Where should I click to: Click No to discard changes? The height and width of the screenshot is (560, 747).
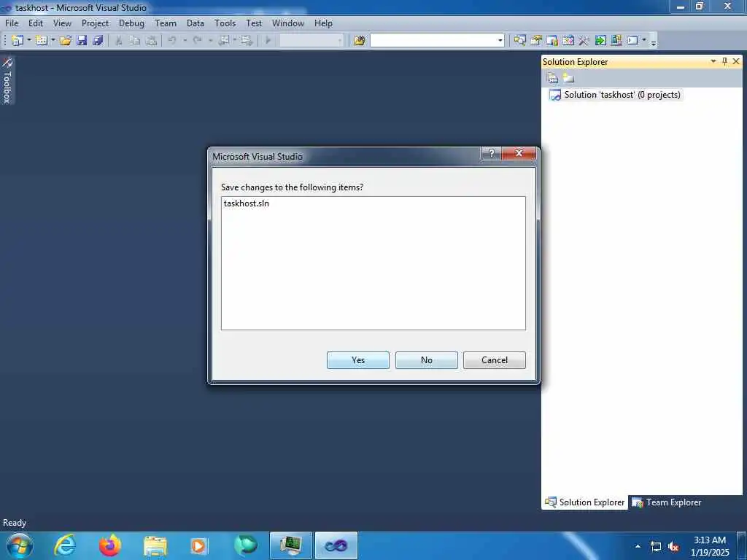point(426,360)
